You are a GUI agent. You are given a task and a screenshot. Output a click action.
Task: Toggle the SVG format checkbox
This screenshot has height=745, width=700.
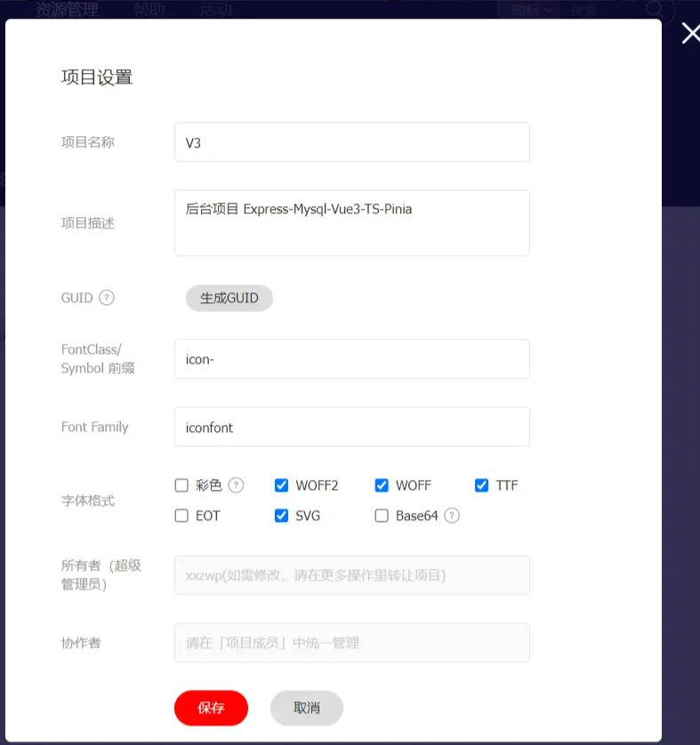281,516
